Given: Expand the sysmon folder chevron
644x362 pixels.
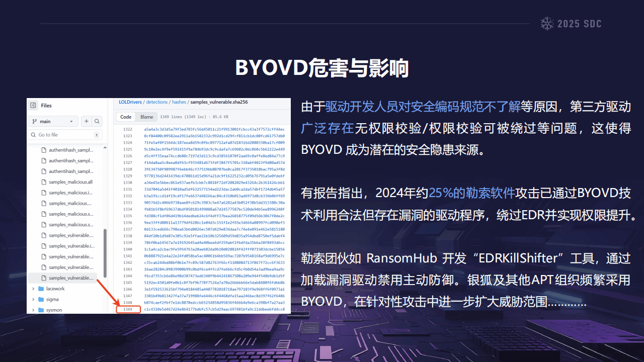Looking at the screenshot, I should click(33, 310).
